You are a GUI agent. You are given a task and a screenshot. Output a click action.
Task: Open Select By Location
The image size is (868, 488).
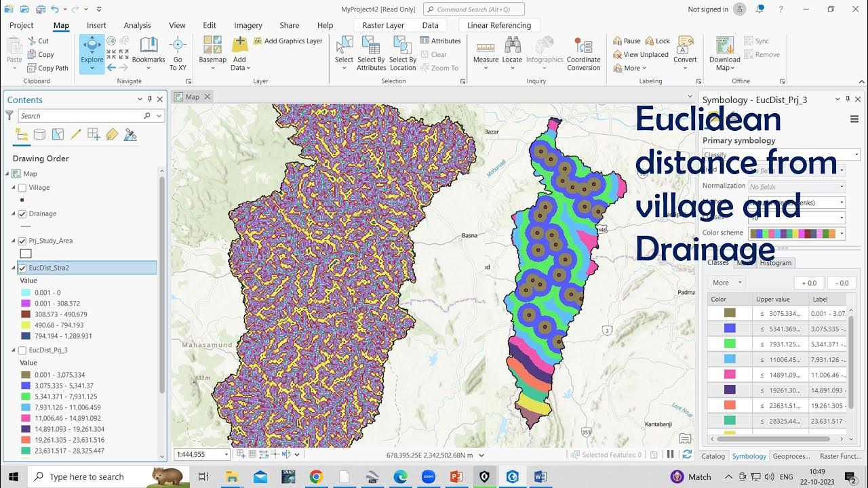(x=403, y=54)
